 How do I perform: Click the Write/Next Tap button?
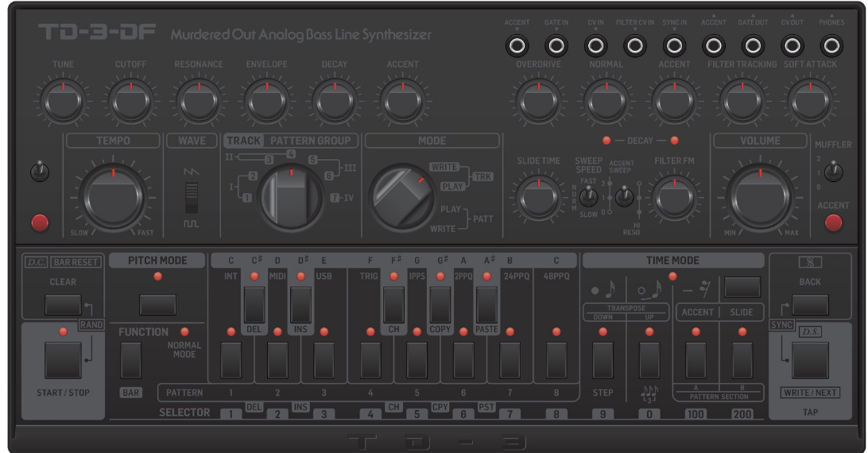(x=810, y=360)
